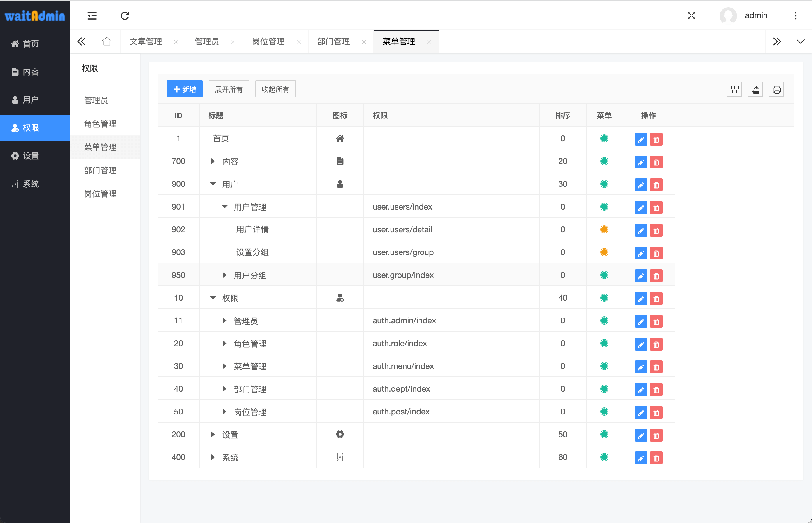
Task: Expand the 内容 tree row
Action: [x=213, y=161]
